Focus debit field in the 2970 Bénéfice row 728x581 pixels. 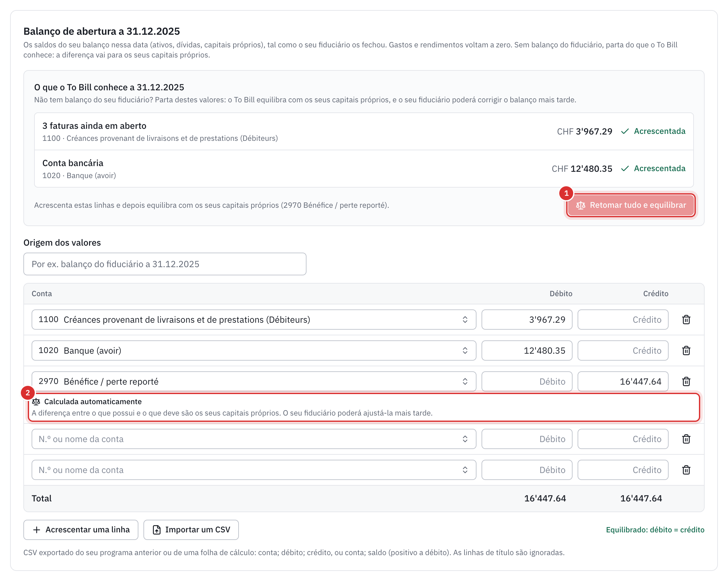pyautogui.click(x=527, y=382)
